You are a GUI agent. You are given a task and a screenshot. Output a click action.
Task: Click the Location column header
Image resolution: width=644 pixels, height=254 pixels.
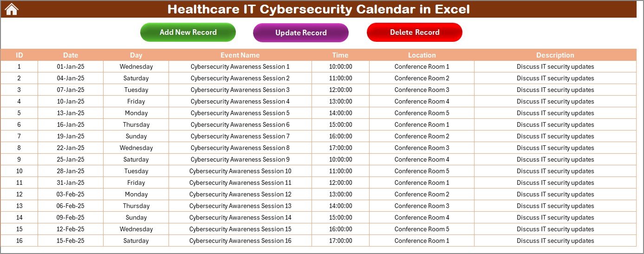422,55
